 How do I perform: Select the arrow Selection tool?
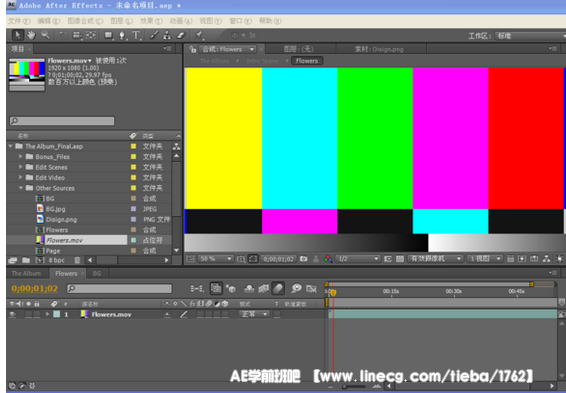coord(17,35)
